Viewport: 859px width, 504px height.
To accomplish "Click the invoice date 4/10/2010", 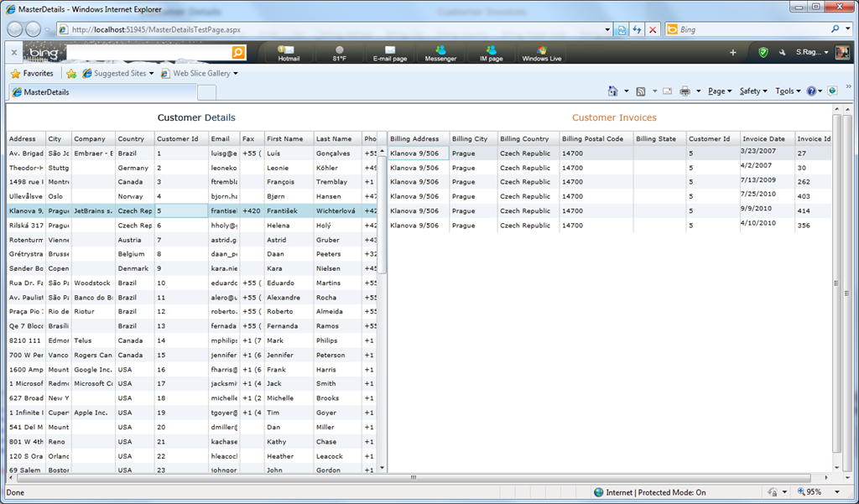I will 767,223.
